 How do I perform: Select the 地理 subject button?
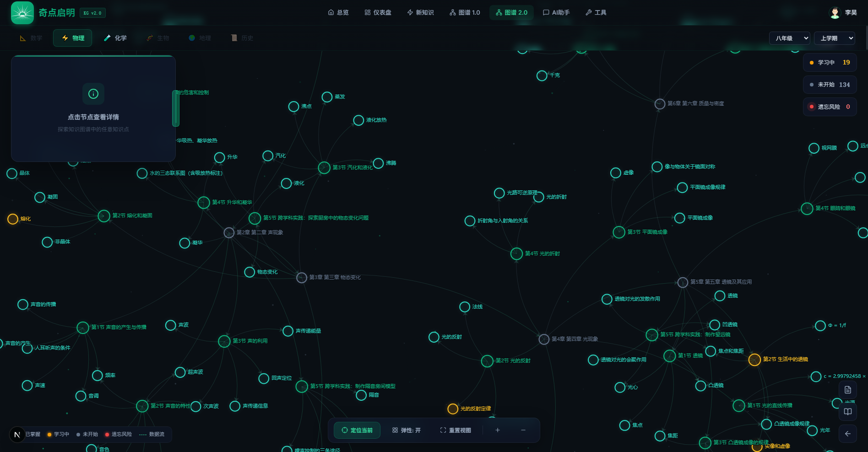click(200, 38)
